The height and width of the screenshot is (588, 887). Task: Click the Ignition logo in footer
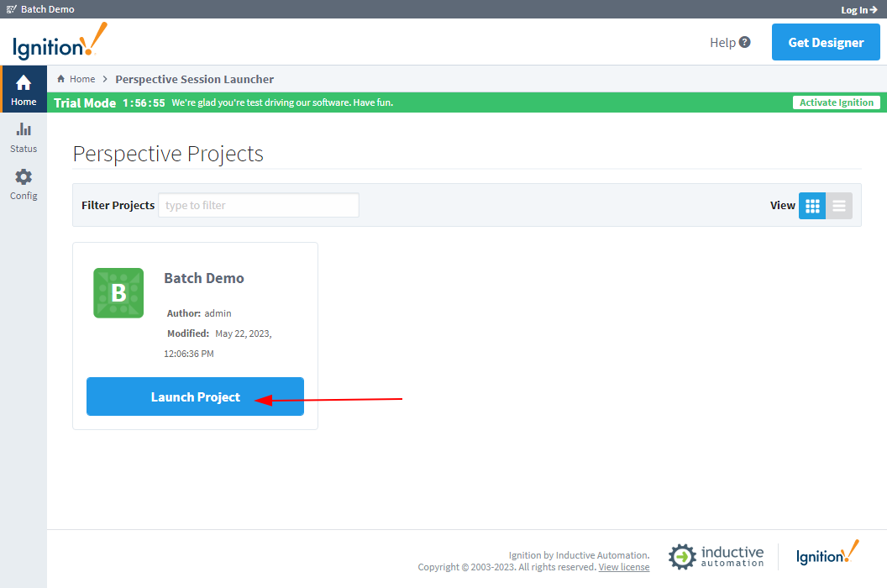[827, 554]
